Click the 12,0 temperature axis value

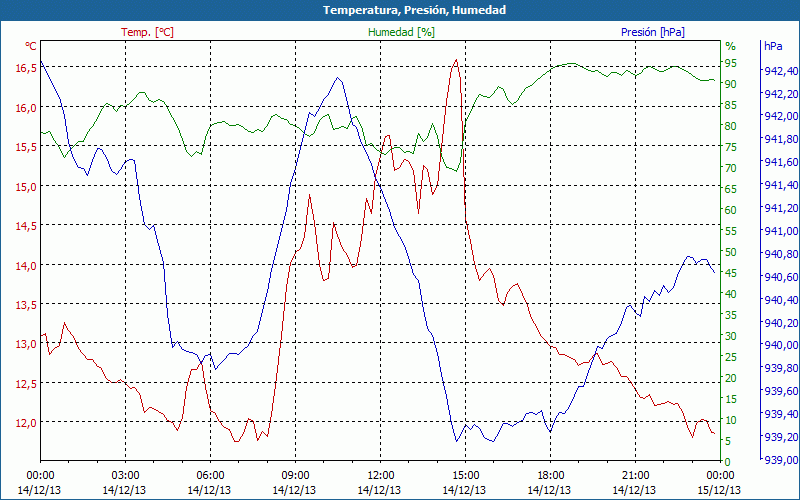26,423
